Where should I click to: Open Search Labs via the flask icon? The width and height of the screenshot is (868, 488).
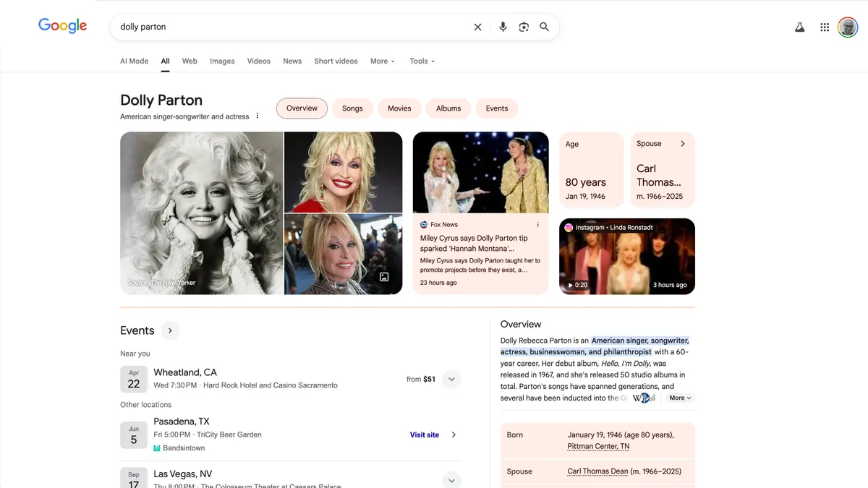pyautogui.click(x=799, y=26)
